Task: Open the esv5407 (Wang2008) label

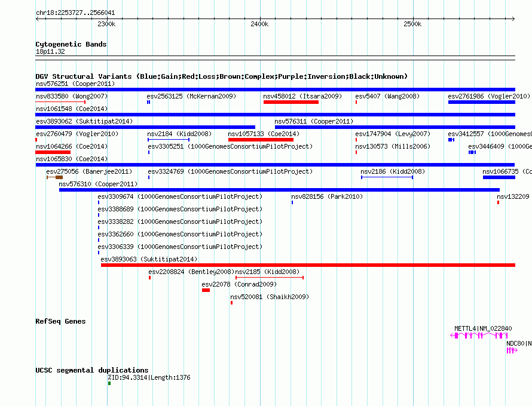Action: 387,96
